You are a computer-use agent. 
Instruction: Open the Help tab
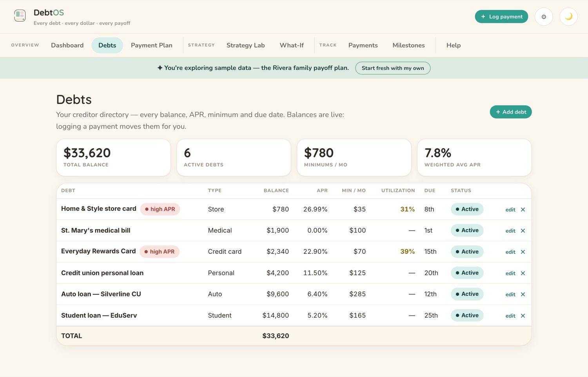click(x=454, y=45)
